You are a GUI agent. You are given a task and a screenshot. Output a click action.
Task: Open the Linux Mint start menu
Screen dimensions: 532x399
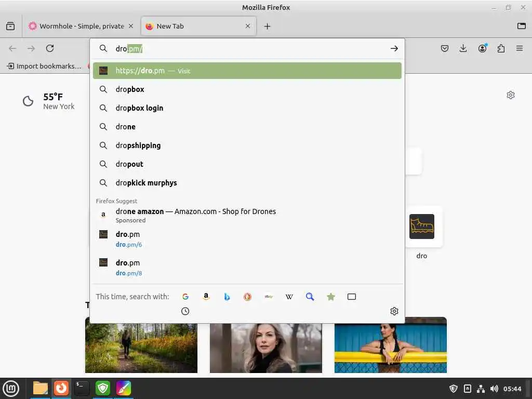click(11, 389)
